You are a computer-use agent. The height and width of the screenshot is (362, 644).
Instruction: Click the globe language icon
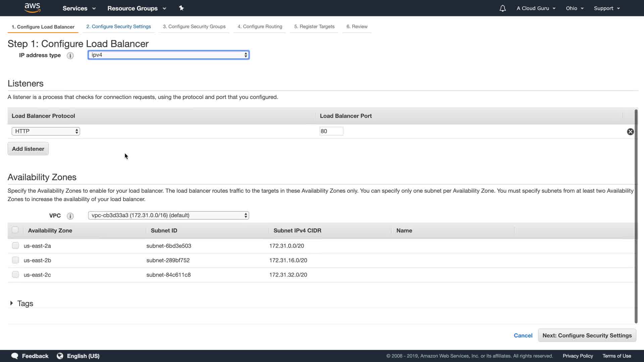pyautogui.click(x=60, y=356)
